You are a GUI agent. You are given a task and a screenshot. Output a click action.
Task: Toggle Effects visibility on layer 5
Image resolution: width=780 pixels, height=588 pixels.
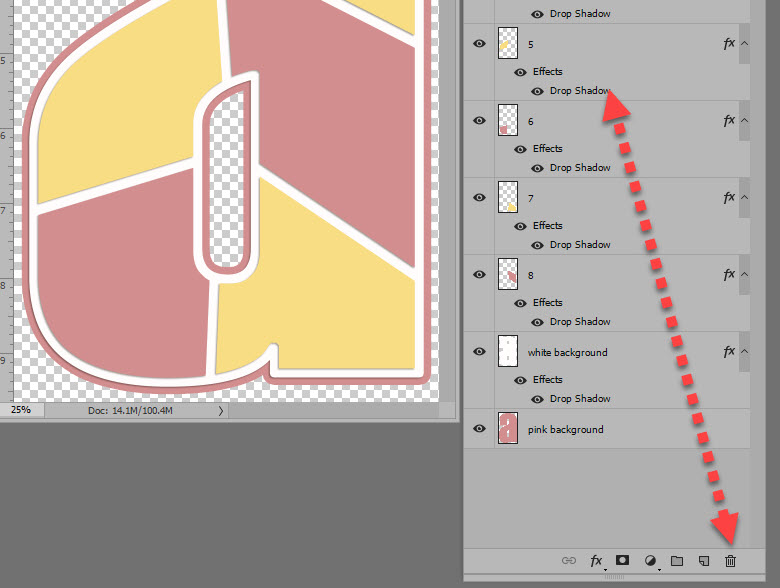coord(520,72)
